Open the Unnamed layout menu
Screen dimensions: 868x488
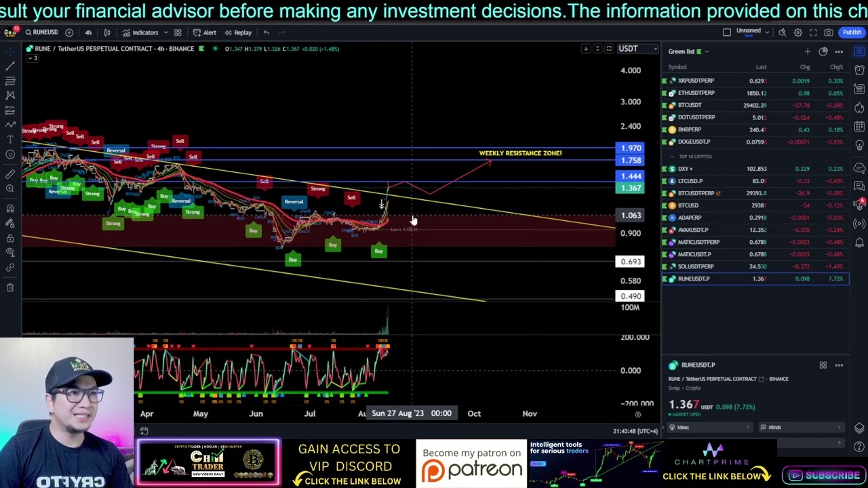coord(753,33)
